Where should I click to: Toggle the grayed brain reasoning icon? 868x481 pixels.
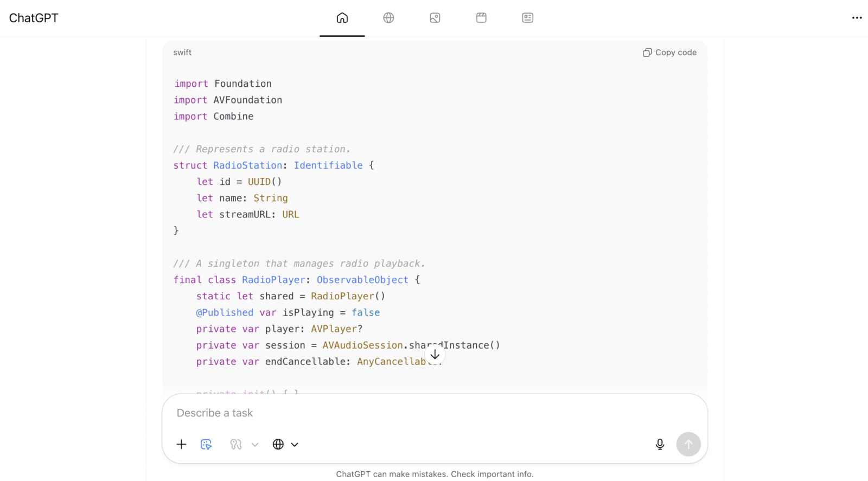235,444
